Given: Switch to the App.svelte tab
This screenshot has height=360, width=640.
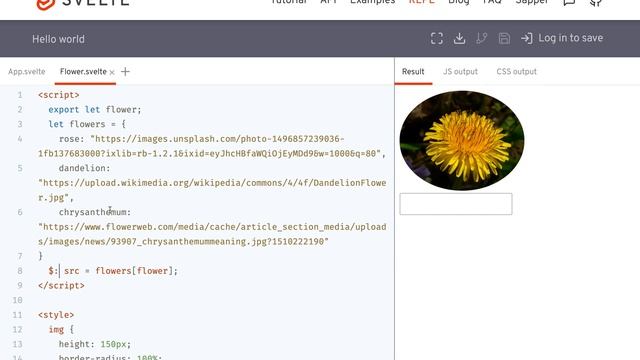Looking at the screenshot, I should pos(27,72).
